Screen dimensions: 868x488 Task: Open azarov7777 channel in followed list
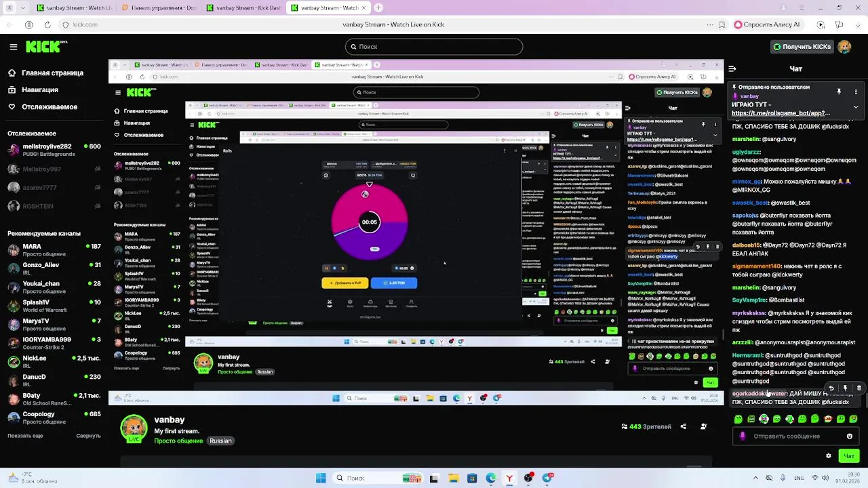[x=54, y=187]
